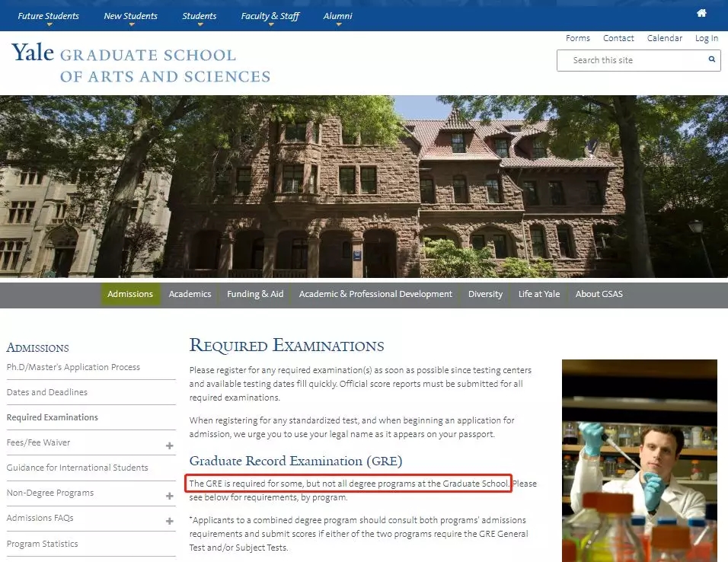Open Guidance for International Students page

pos(78,468)
